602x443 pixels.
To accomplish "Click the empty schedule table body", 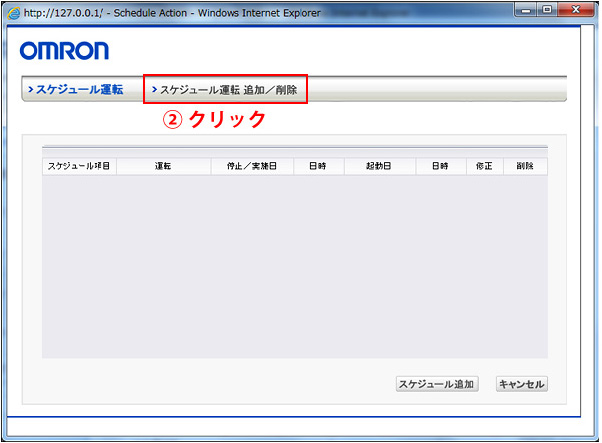I will (x=294, y=265).
